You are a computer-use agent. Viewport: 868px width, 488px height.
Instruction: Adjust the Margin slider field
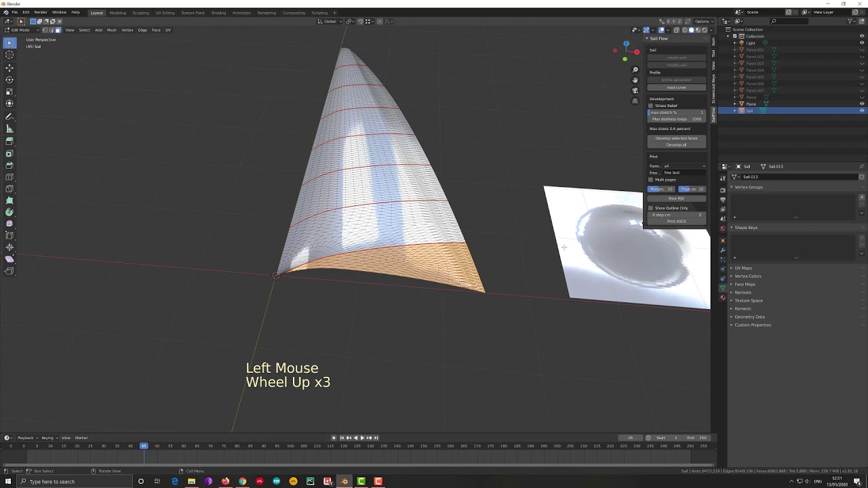662,189
